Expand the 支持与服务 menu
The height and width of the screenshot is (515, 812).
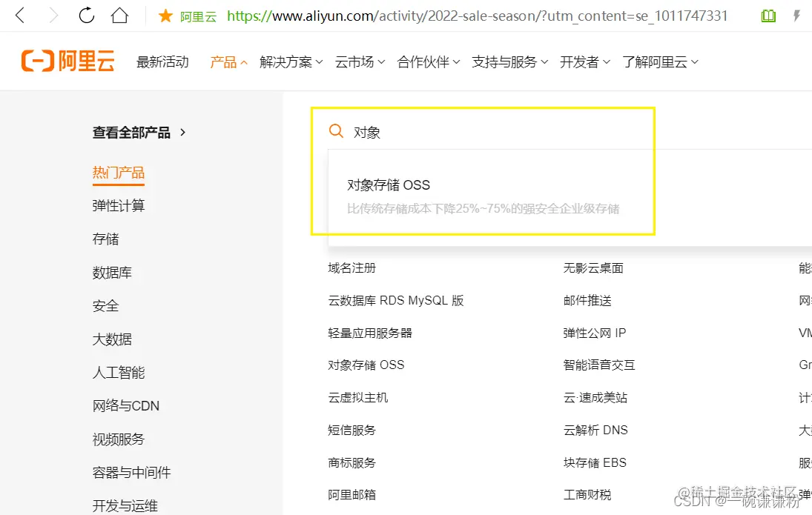coord(509,62)
